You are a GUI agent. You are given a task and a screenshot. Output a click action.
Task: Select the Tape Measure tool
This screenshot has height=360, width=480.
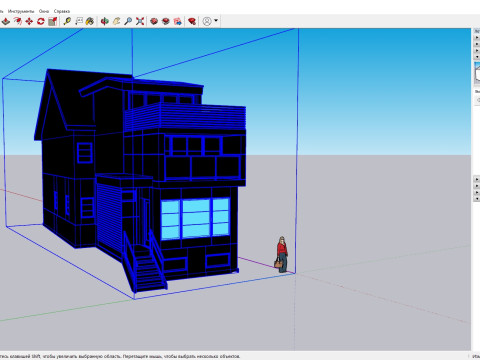pyautogui.click(x=67, y=22)
